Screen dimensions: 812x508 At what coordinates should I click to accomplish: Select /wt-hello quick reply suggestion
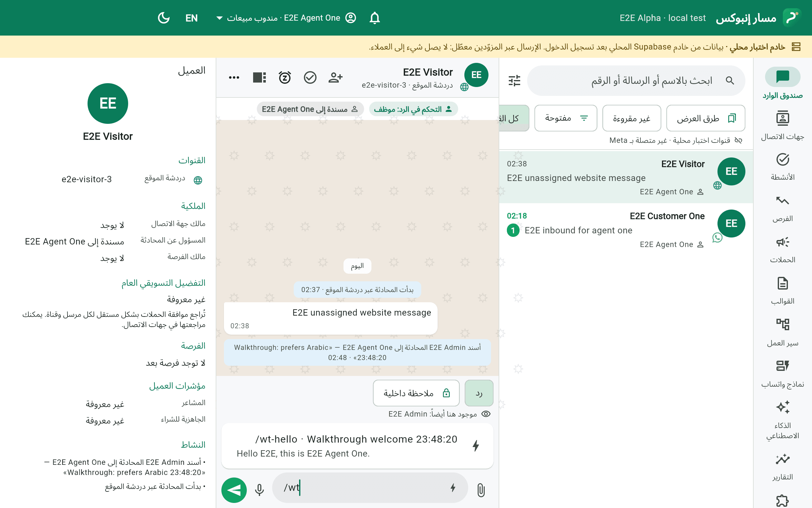357,446
